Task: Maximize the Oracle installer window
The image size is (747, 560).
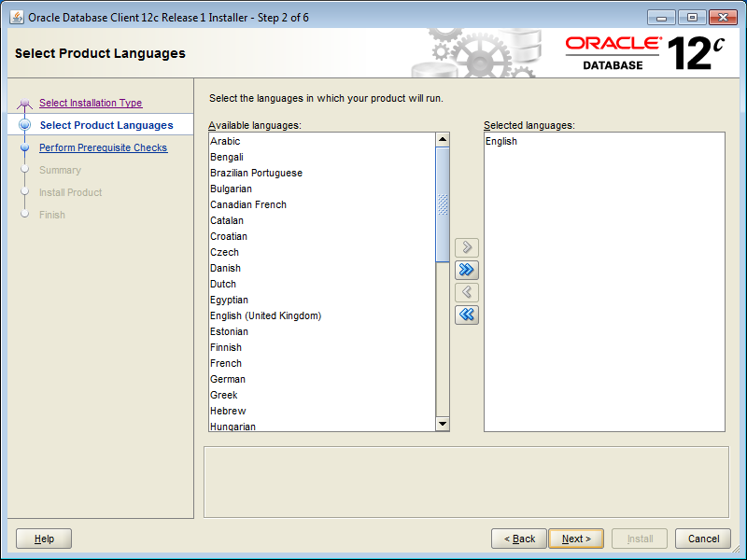Action: point(692,18)
